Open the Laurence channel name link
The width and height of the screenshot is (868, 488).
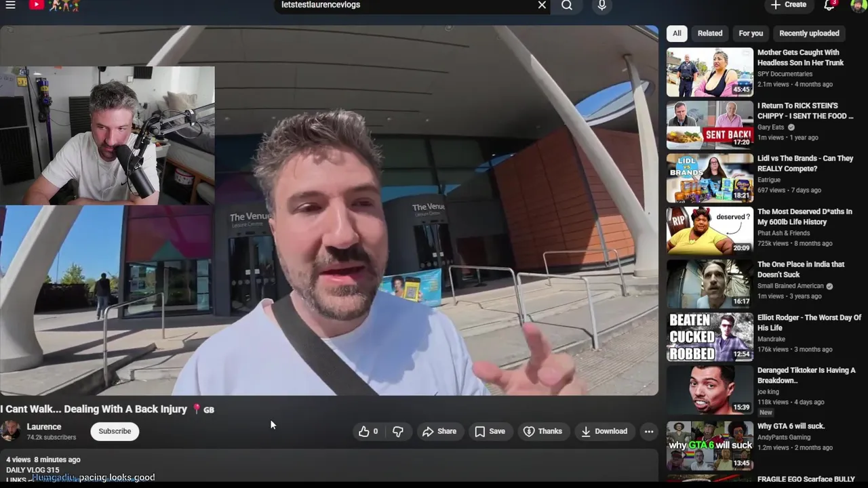point(44,426)
